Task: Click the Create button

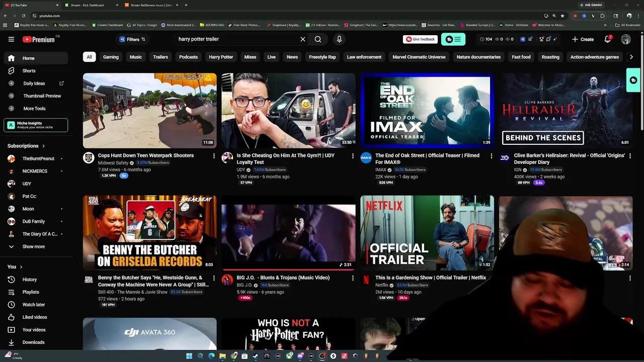Action: pyautogui.click(x=583, y=39)
